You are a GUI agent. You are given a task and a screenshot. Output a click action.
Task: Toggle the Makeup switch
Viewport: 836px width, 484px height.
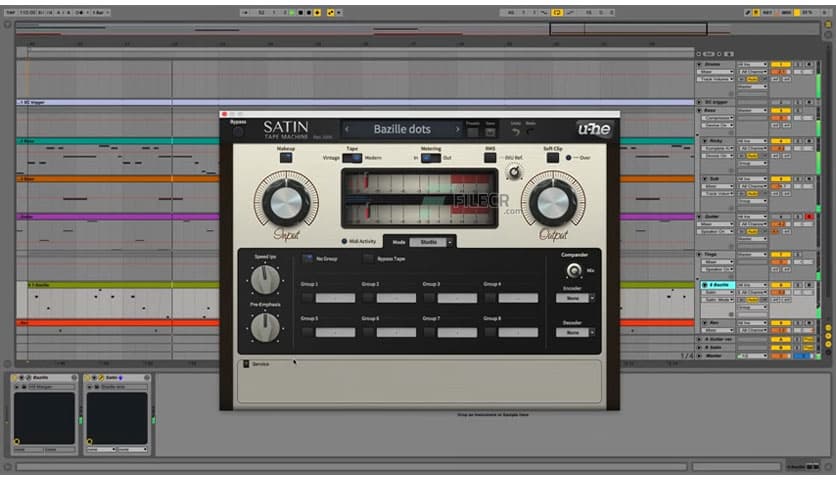tap(286, 158)
